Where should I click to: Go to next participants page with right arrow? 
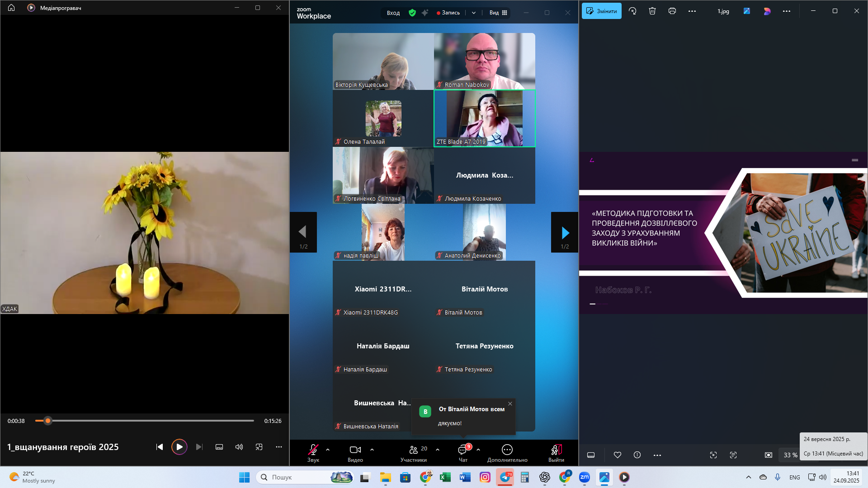coord(565,233)
